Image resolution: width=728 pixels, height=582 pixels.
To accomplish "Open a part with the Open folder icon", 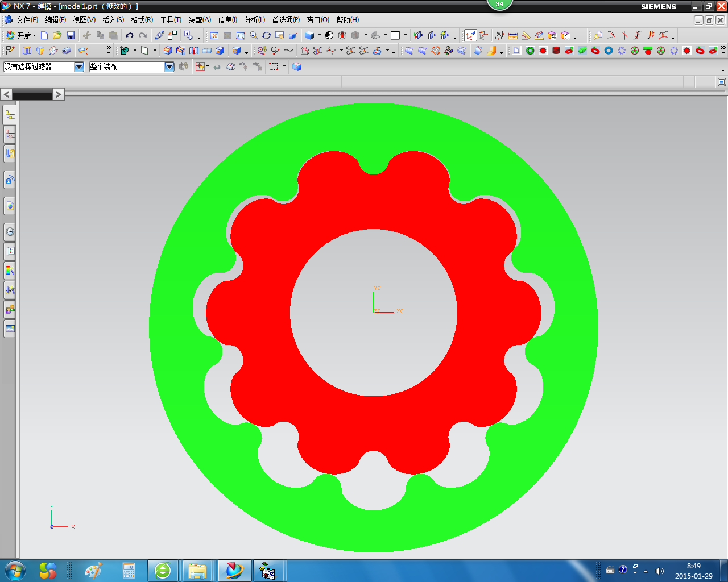I will 57,35.
